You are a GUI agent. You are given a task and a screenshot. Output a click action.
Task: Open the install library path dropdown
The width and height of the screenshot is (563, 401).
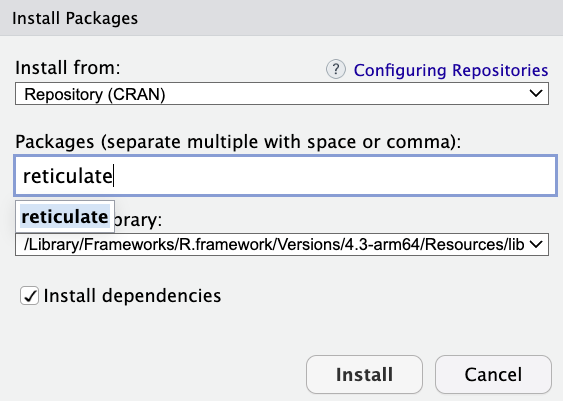pos(282,244)
